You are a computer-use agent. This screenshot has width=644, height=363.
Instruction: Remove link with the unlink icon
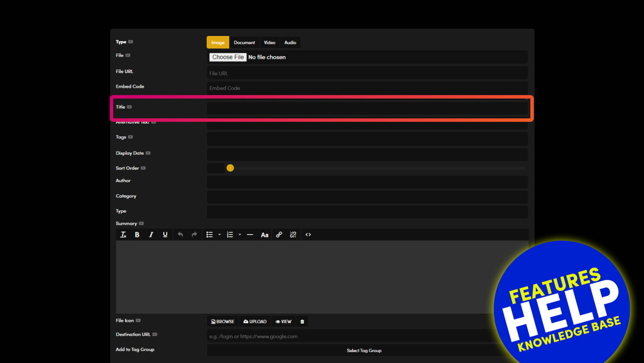(293, 235)
